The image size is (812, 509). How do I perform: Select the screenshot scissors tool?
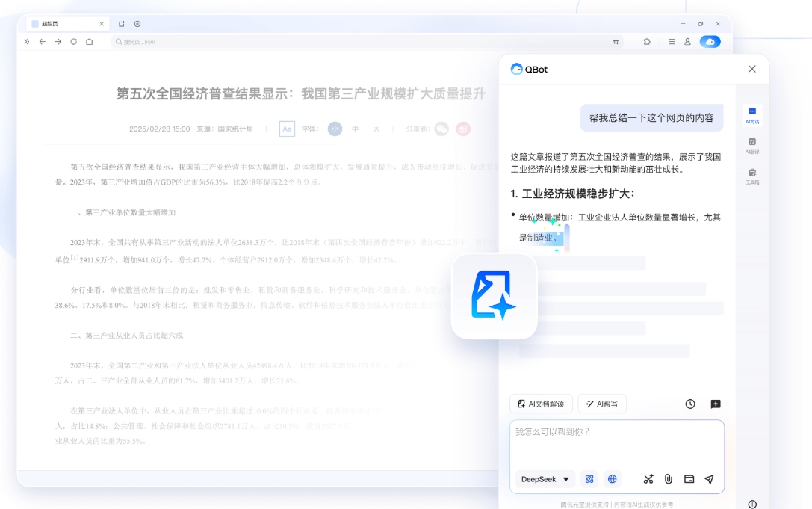pos(647,479)
